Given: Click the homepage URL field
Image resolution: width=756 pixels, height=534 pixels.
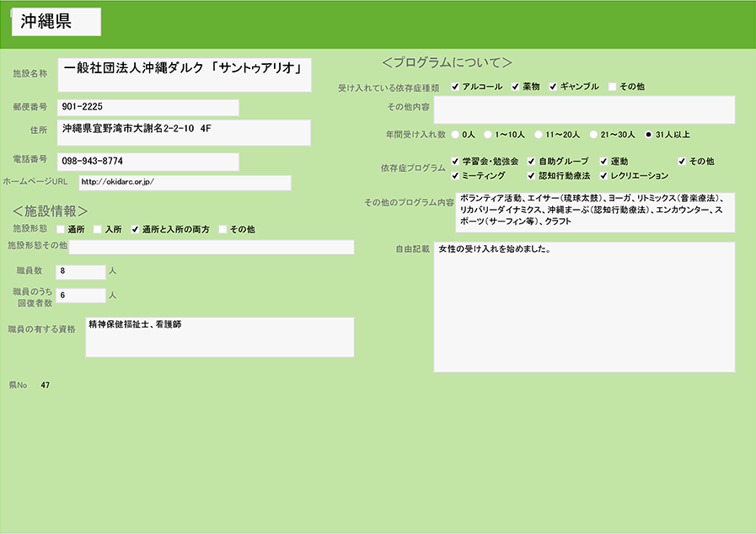Looking at the screenshot, I should [x=184, y=182].
